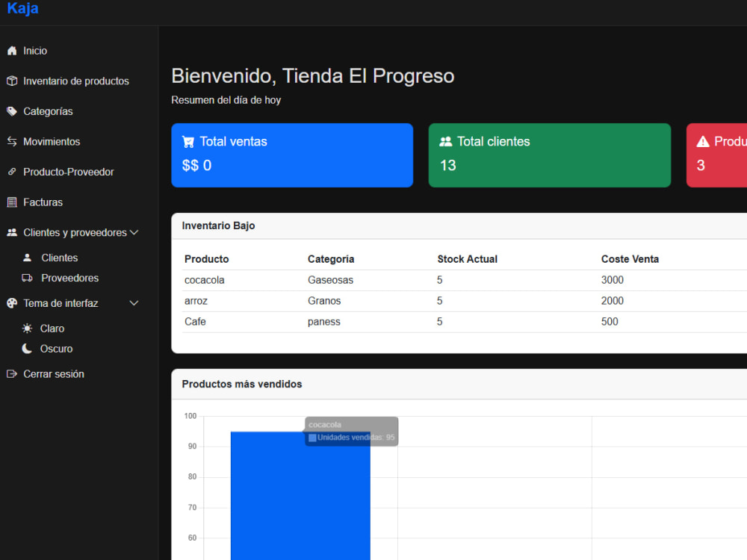Click the Total clientes green card
Viewport: 747px width, 560px height.
click(550, 155)
